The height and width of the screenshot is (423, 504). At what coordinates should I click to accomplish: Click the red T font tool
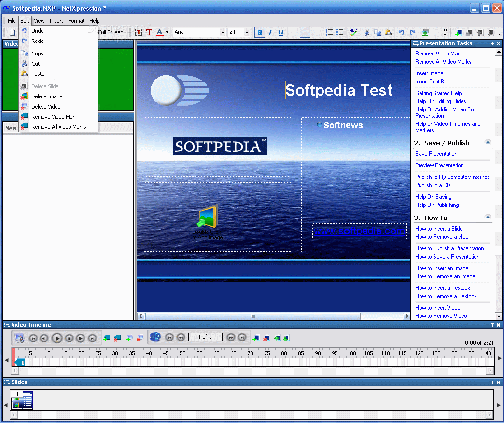pyautogui.click(x=149, y=32)
